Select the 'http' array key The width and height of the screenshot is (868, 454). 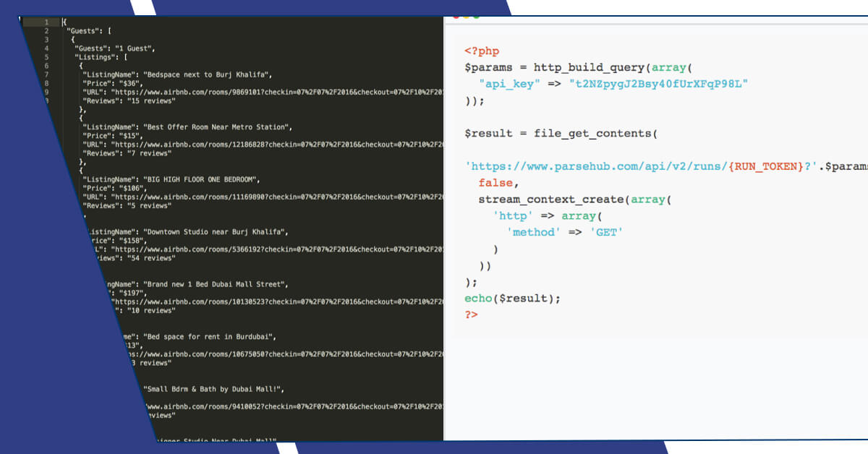(x=514, y=216)
